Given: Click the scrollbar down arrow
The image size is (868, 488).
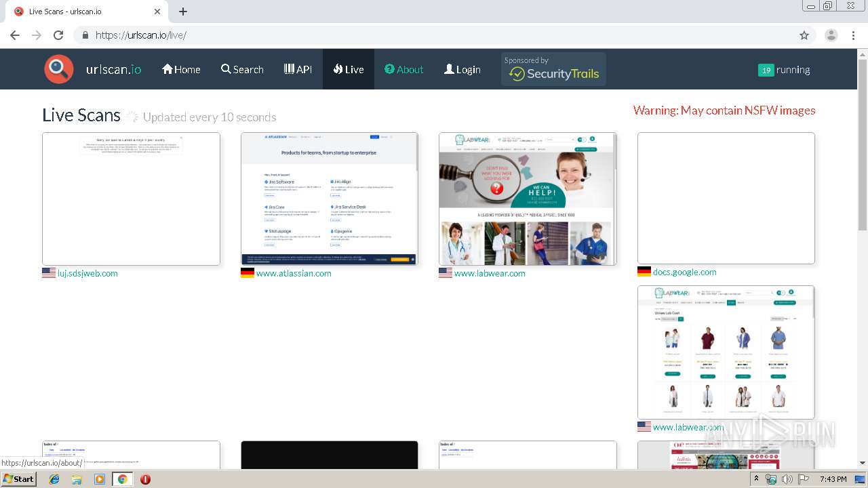Looking at the screenshot, I should tap(863, 463).
